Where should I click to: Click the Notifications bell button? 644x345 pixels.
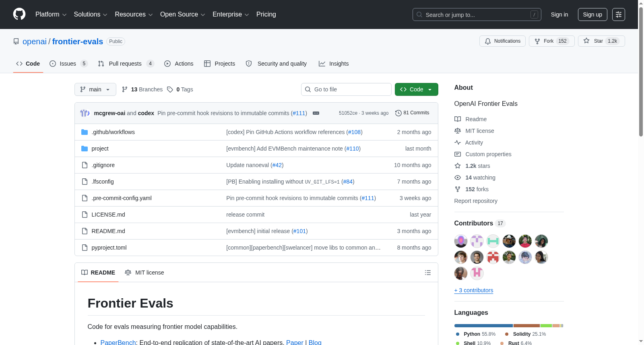coord(502,41)
